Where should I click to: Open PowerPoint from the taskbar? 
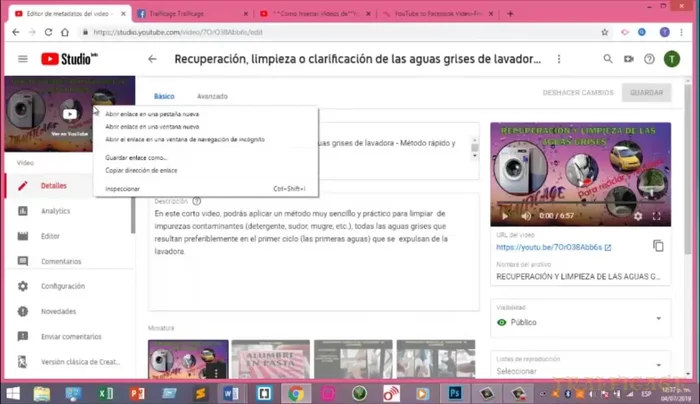point(137,394)
